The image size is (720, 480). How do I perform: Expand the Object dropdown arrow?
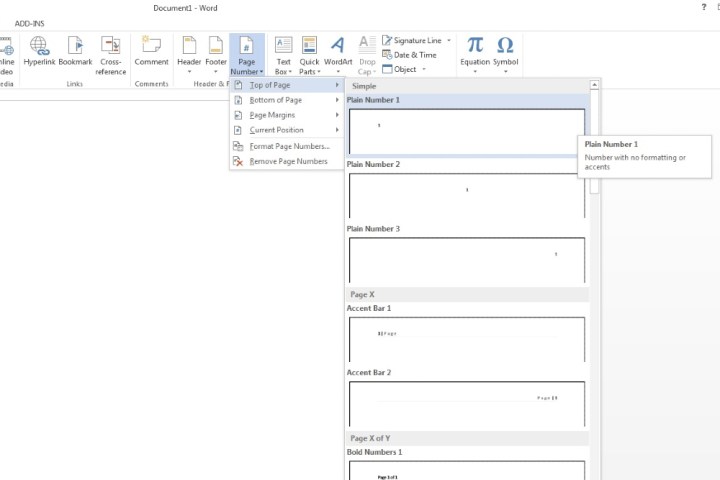coord(424,69)
